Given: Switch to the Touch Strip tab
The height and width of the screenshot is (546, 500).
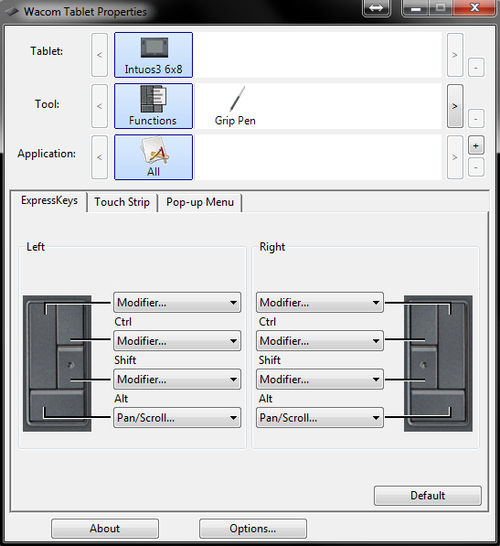Looking at the screenshot, I should pos(122,202).
